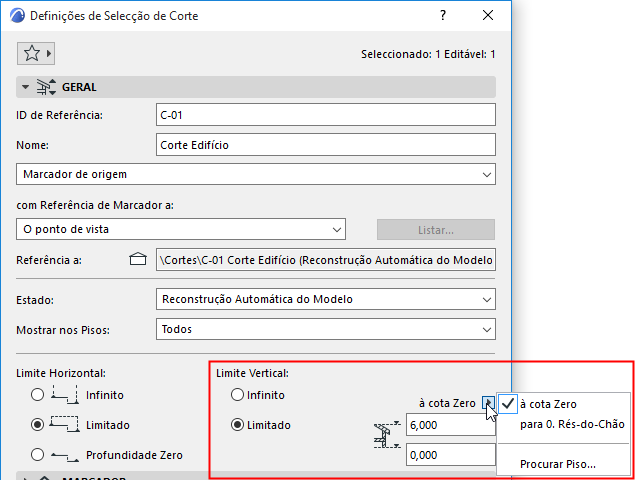Expand the Mostrar nos Pisos dropdown

coord(327,329)
